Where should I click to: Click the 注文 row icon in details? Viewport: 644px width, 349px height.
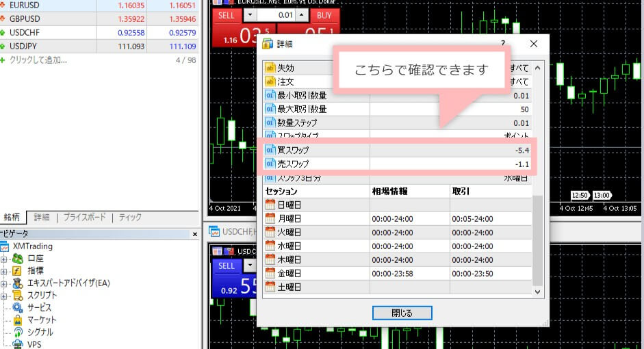coord(270,81)
